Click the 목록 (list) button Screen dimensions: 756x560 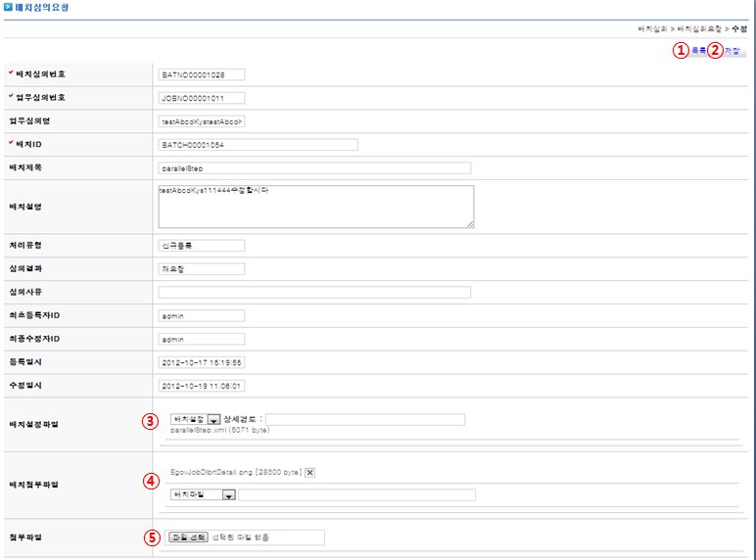(697, 50)
